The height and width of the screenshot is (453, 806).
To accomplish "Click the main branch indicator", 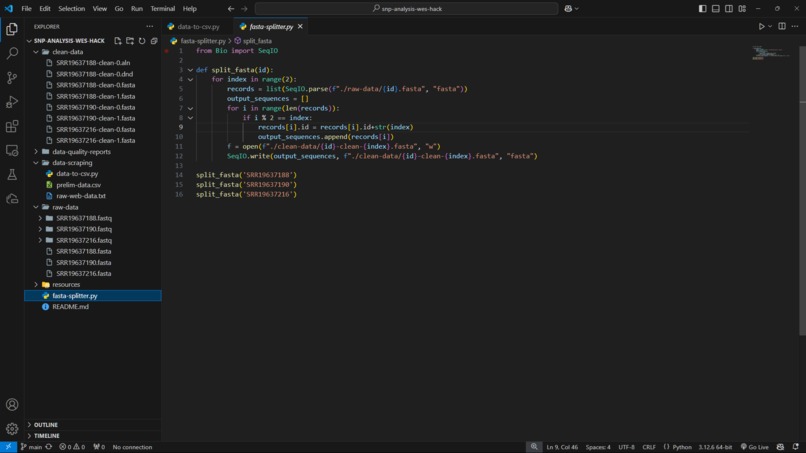I will [x=31, y=447].
